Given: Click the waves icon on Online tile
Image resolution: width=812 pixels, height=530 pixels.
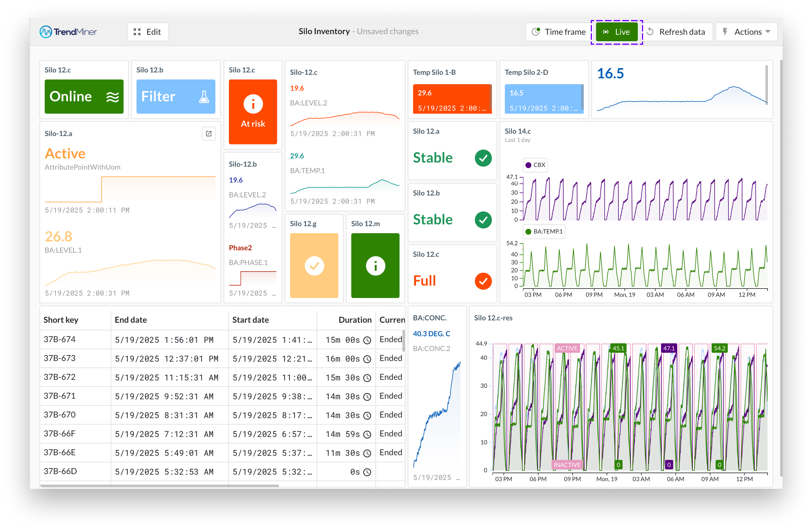Looking at the screenshot, I should point(113,97).
